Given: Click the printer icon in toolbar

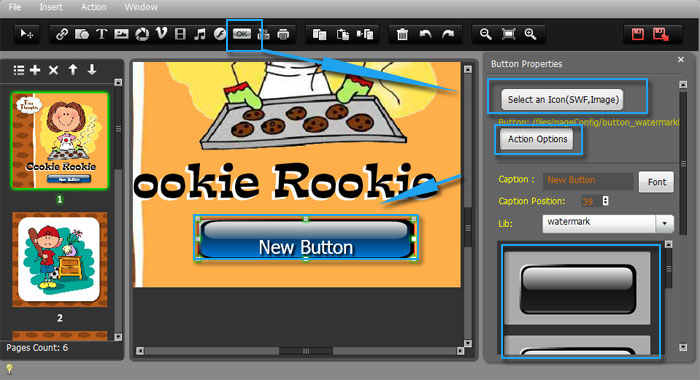Looking at the screenshot, I should pos(283,34).
